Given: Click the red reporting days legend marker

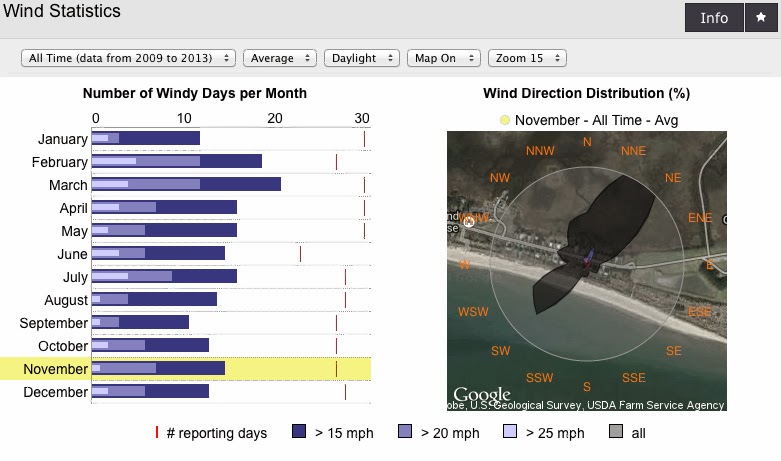Looking at the screenshot, I should (157, 433).
